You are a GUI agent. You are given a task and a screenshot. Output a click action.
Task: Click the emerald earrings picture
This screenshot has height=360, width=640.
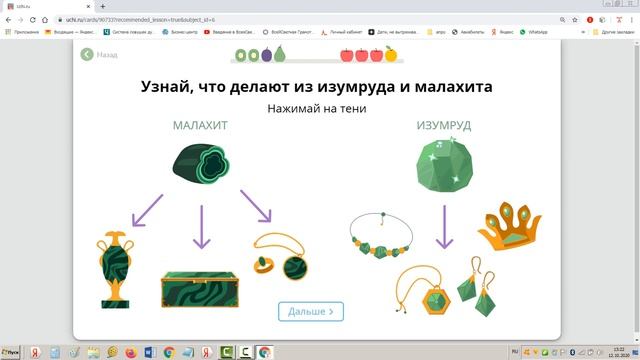coord(477,286)
